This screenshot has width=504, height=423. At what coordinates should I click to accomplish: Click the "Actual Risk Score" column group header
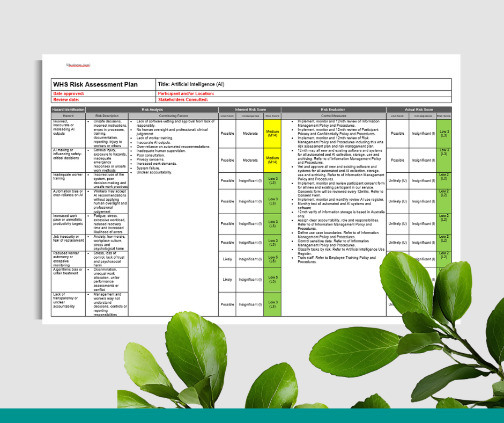419,110
